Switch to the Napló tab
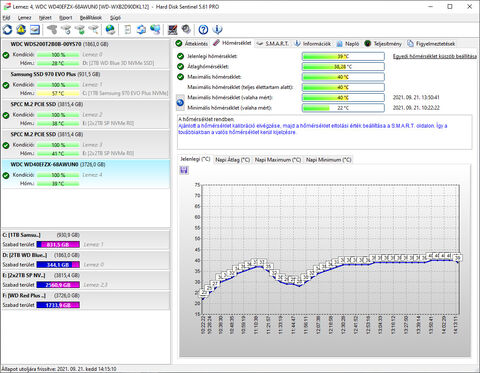The image size is (480, 373). tap(348, 44)
